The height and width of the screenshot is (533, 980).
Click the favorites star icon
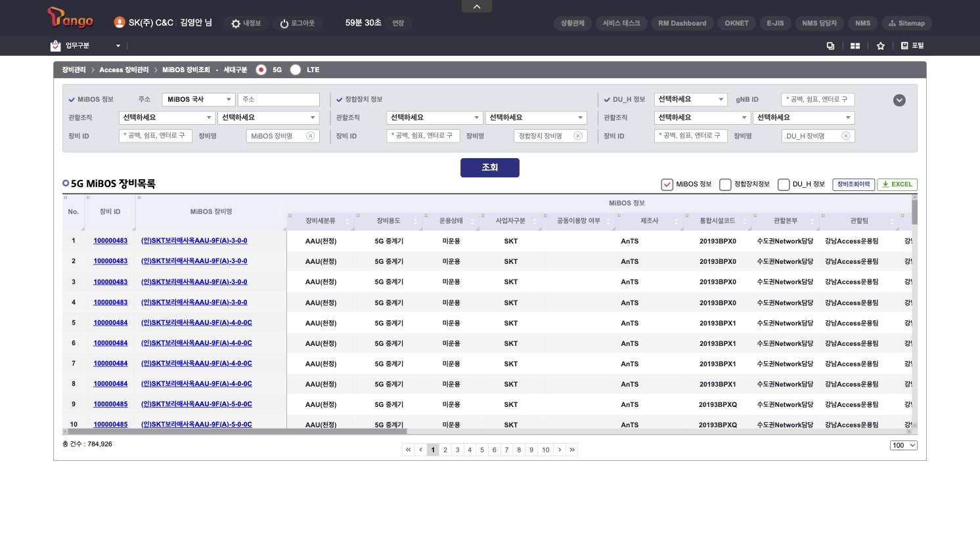pos(881,46)
